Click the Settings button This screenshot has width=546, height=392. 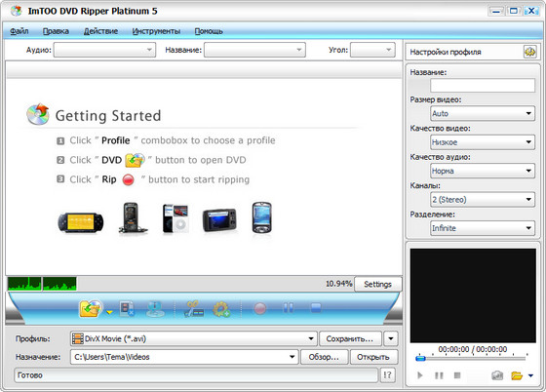click(x=378, y=284)
